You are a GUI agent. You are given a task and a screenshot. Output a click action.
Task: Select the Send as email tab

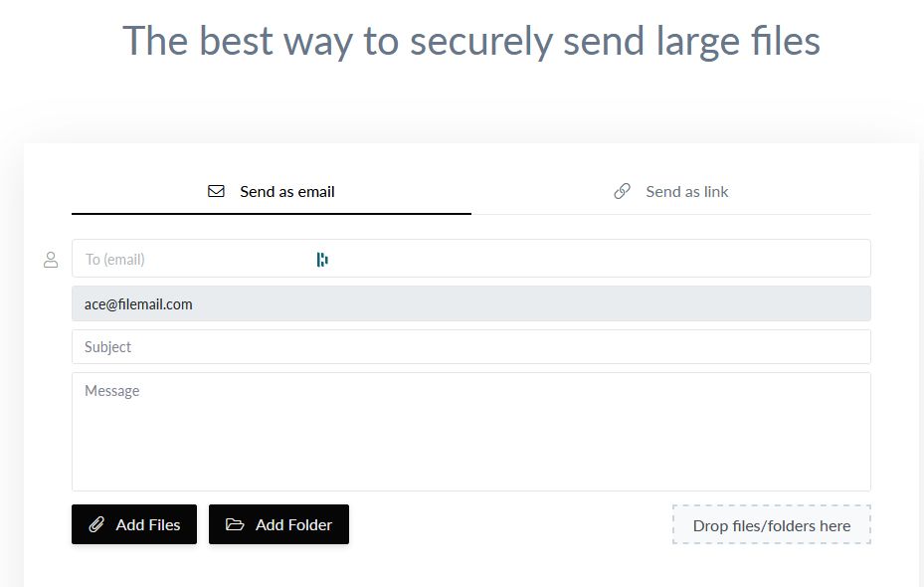pyautogui.click(x=286, y=191)
